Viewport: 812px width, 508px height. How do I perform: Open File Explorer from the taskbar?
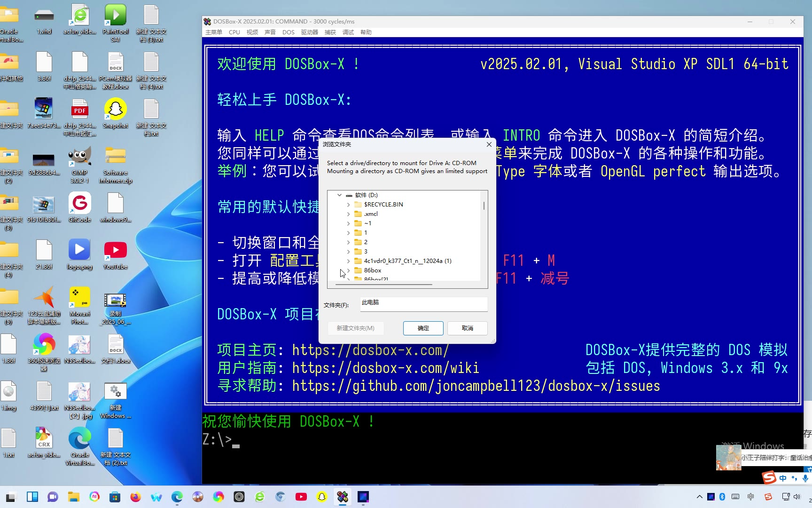[73, 497]
